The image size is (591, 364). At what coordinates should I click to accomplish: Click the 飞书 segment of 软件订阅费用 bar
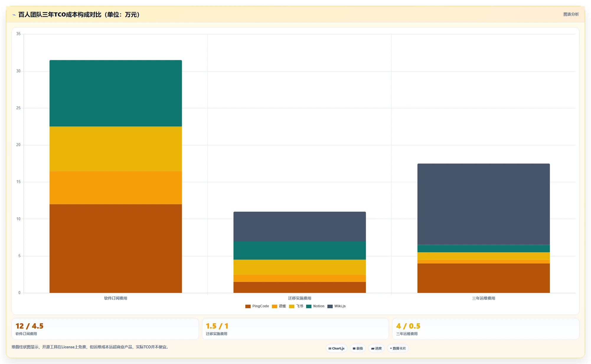point(116,149)
